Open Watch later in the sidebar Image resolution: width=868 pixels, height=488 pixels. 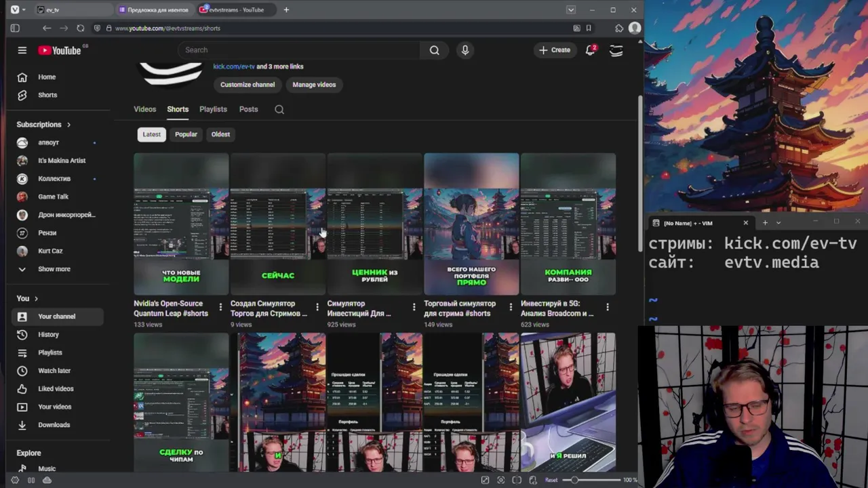click(x=57, y=371)
